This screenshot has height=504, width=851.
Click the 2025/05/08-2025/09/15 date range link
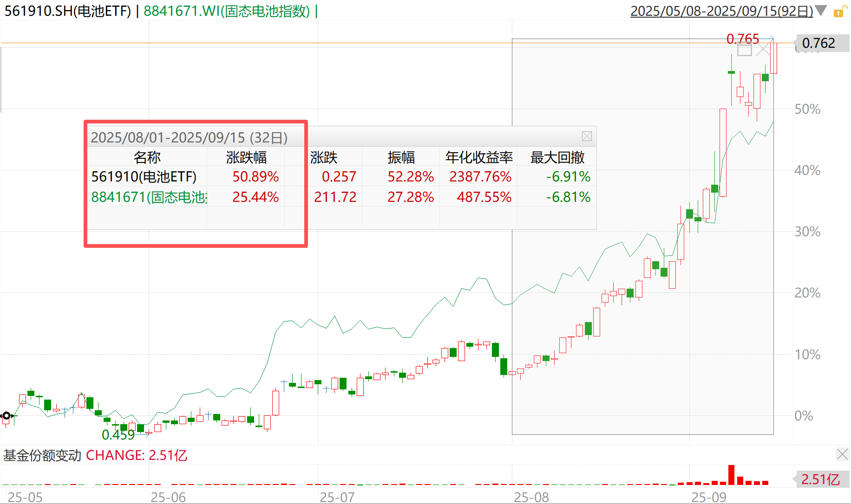pos(721,11)
